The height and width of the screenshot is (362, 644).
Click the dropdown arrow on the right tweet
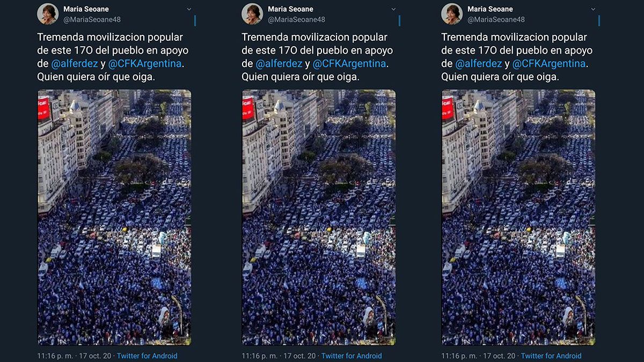pos(593,9)
